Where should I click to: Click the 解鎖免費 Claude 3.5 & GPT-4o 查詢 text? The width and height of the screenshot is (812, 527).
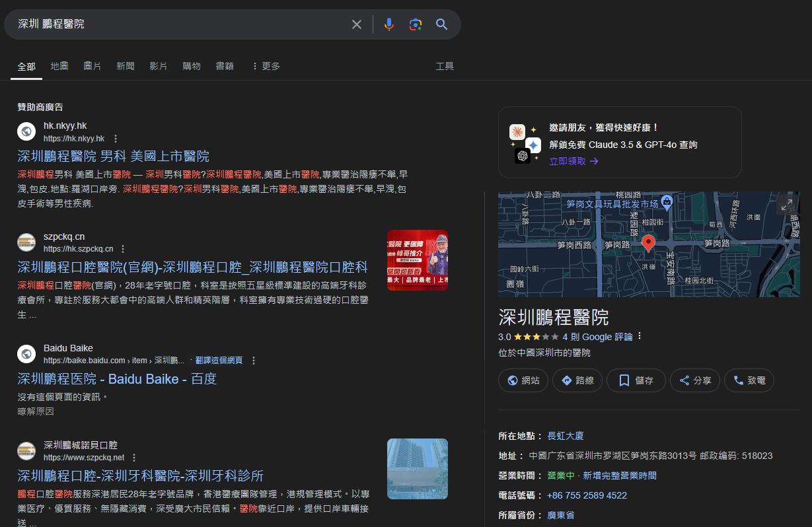click(x=623, y=145)
